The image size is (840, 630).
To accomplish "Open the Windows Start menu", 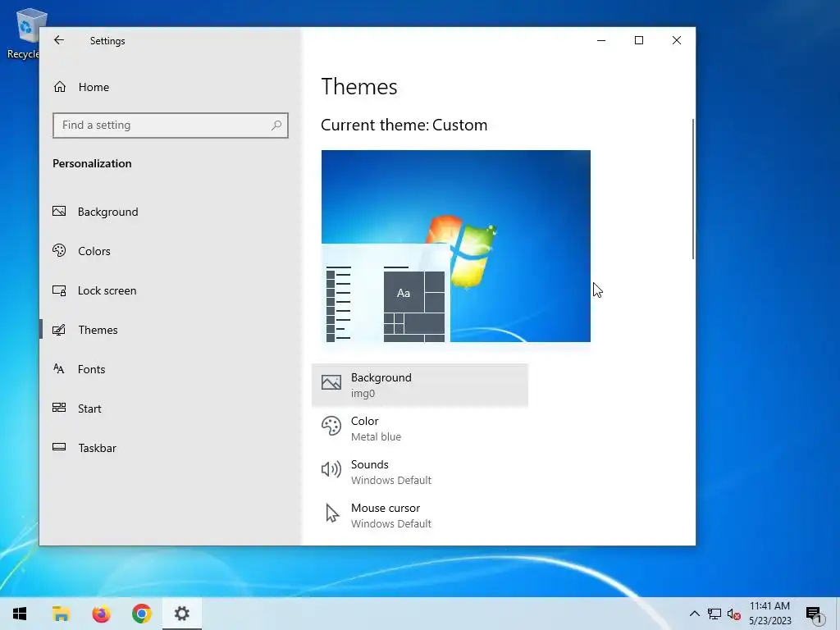I will click(x=20, y=614).
